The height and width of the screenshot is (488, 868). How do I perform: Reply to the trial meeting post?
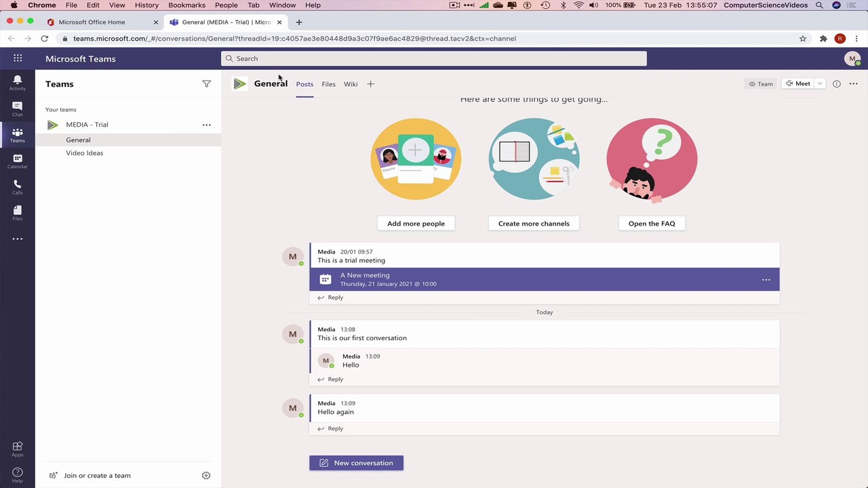click(330, 298)
